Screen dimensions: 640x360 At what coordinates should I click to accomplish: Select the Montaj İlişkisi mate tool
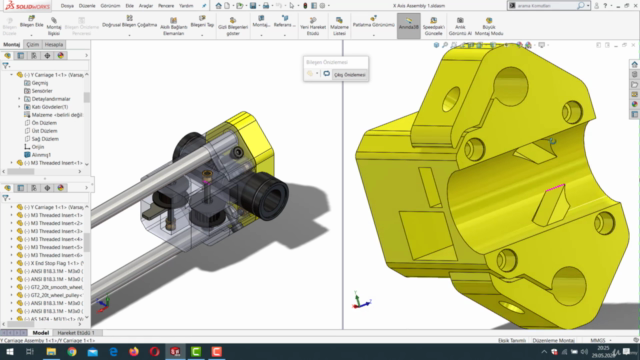click(x=54, y=26)
